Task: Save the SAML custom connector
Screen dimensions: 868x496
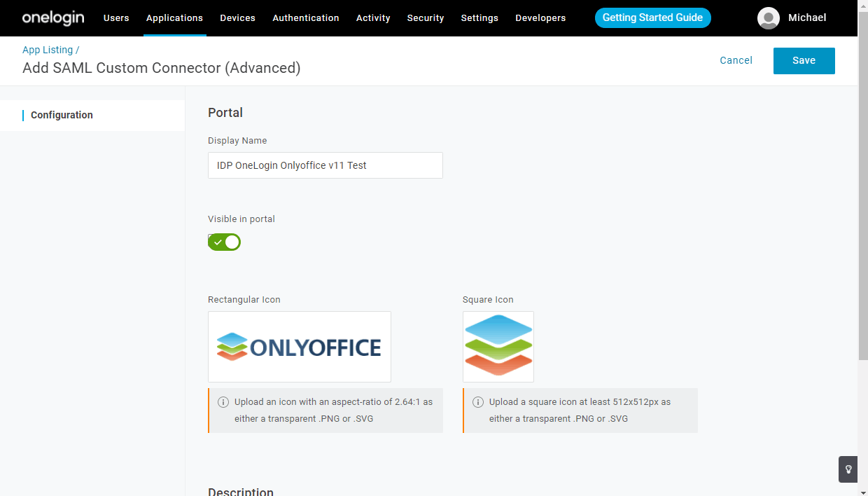Action: click(x=804, y=60)
